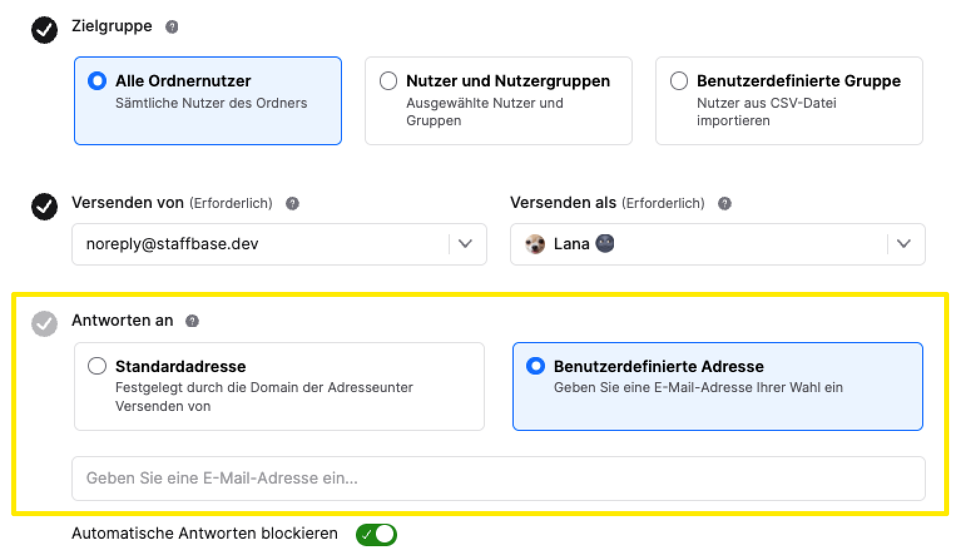Click the dark badge icon after Lana

[605, 243]
